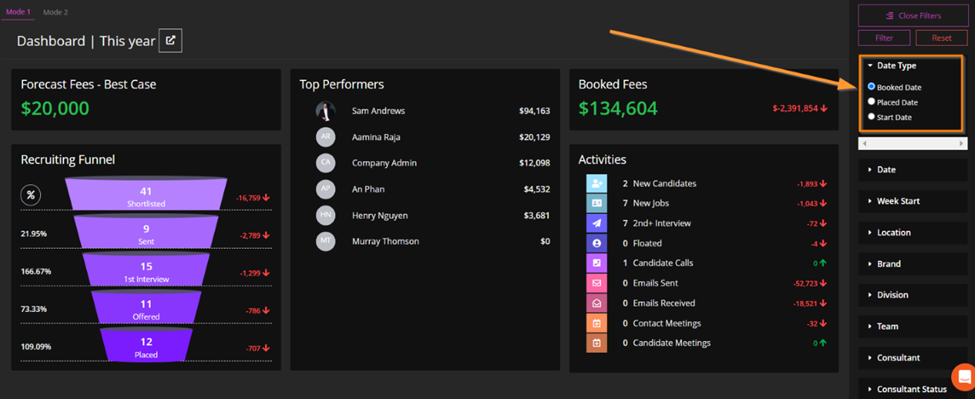
Task: Click the New Jobs activity icon
Action: tap(596, 203)
